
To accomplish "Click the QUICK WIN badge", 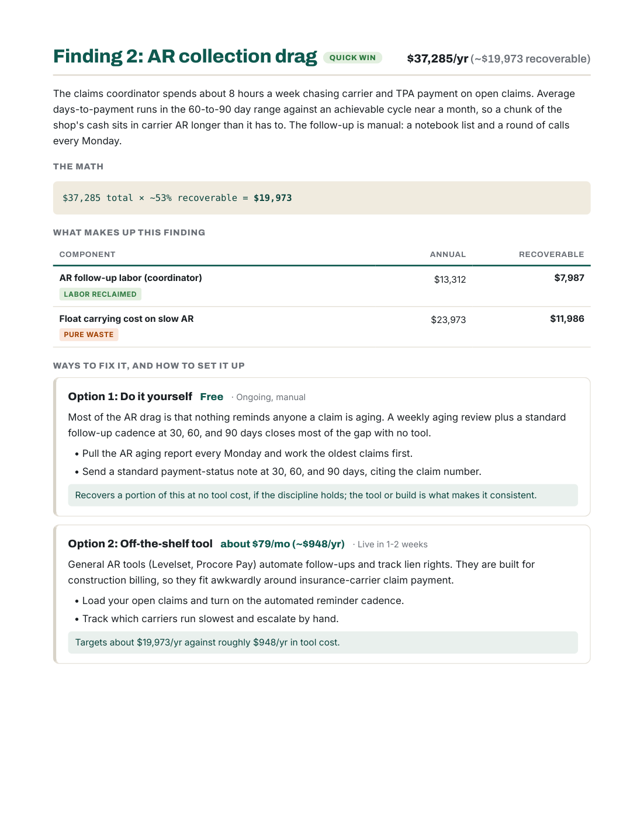I will (352, 57).
